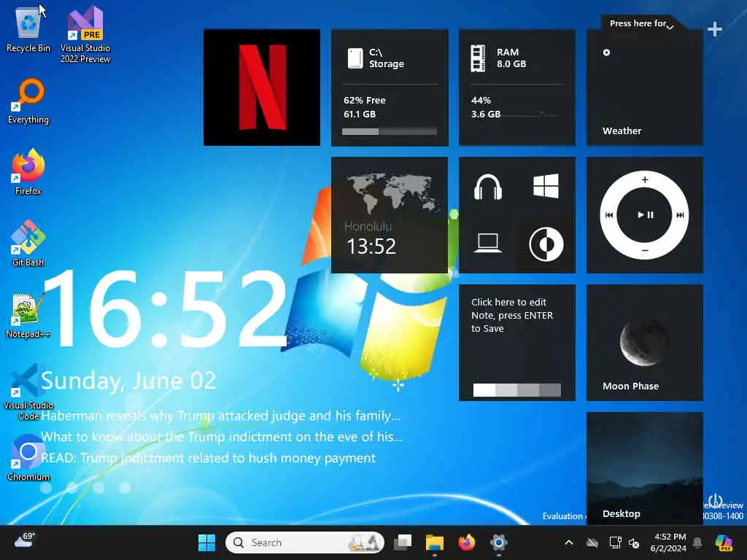747x560 pixels.
Task: Launch the Git Bash desktop shortcut
Action: [28, 244]
